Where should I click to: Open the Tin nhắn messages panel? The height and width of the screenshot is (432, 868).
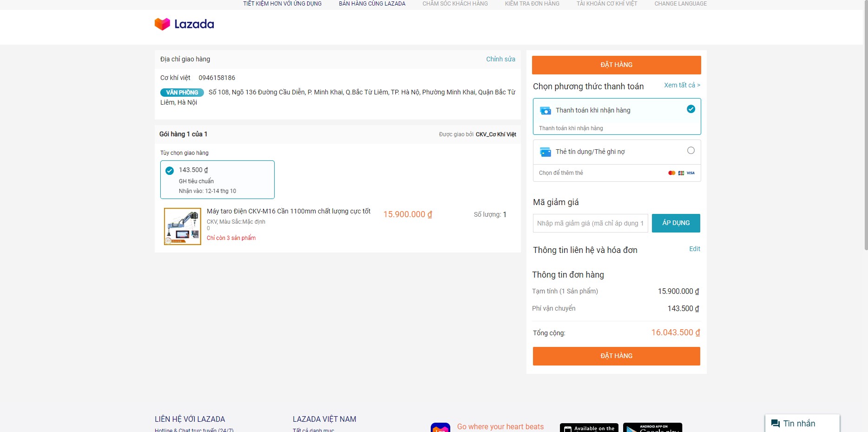(802, 423)
